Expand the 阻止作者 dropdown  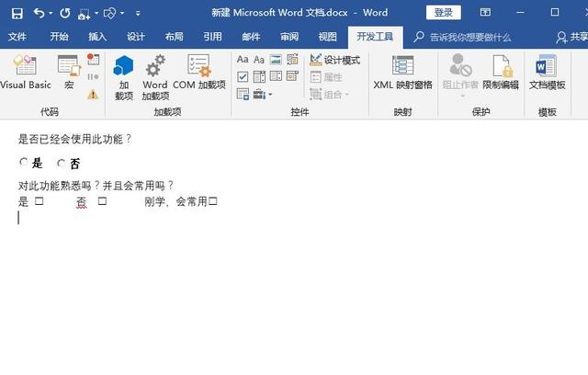[461, 95]
